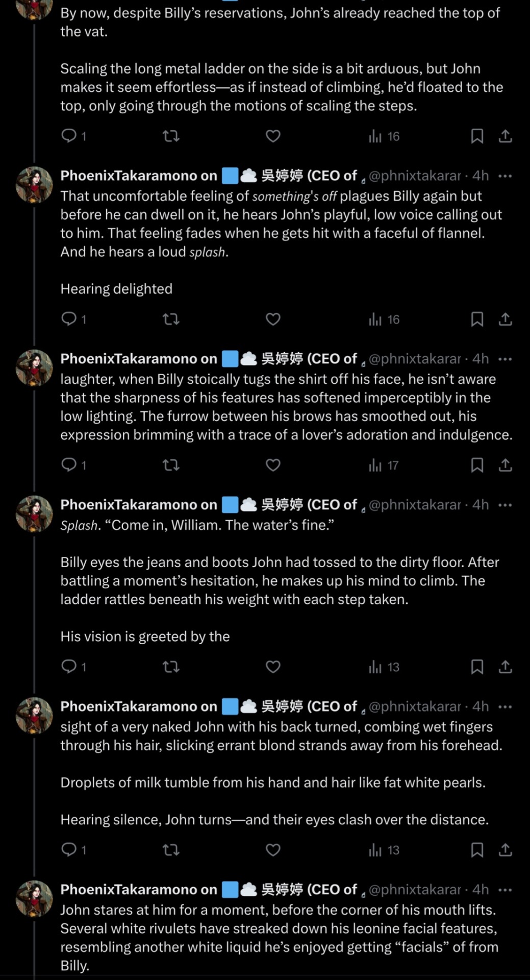This screenshot has width=530, height=980.
Task: Open the author name on the 'Splash. Come in' tweet
Action: point(138,505)
